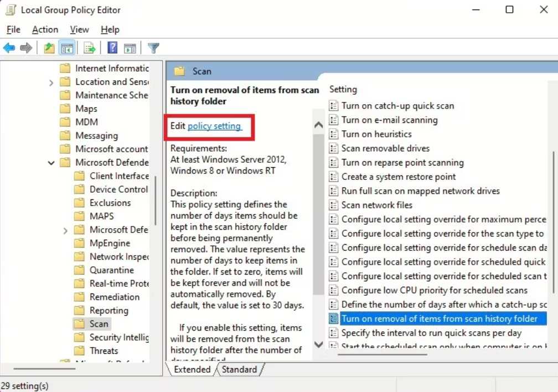Open Help via the blue question-mark icon
The width and height of the screenshot is (558, 392).
pos(112,48)
